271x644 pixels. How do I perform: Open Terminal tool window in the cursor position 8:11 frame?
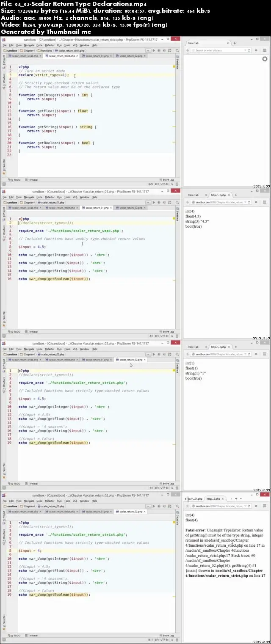32,636
